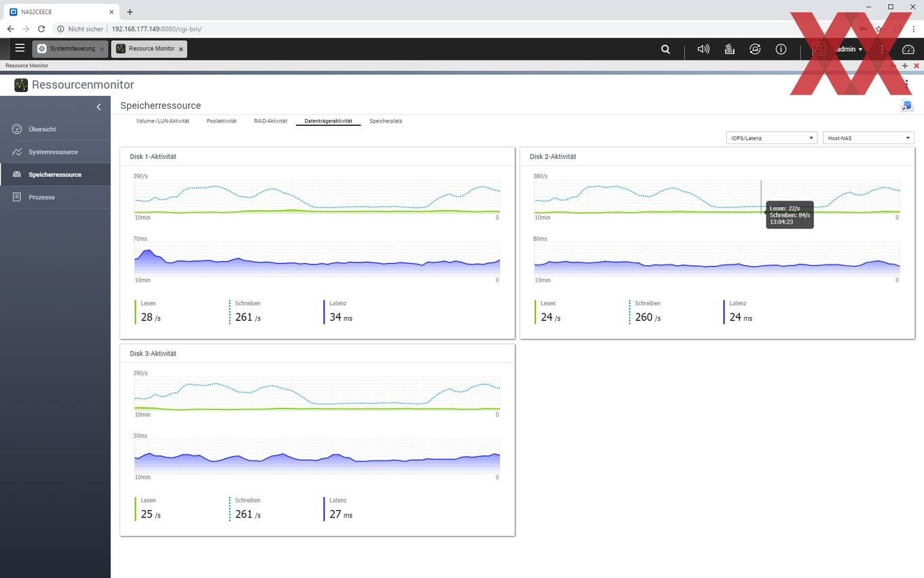Click the info circle icon
Image resolution: width=924 pixels, height=578 pixels.
781,49
